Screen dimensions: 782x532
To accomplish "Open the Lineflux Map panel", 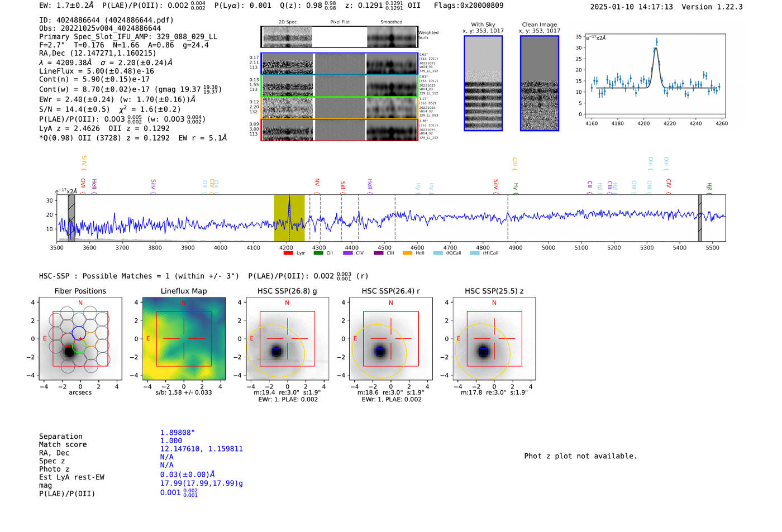I will pos(184,339).
